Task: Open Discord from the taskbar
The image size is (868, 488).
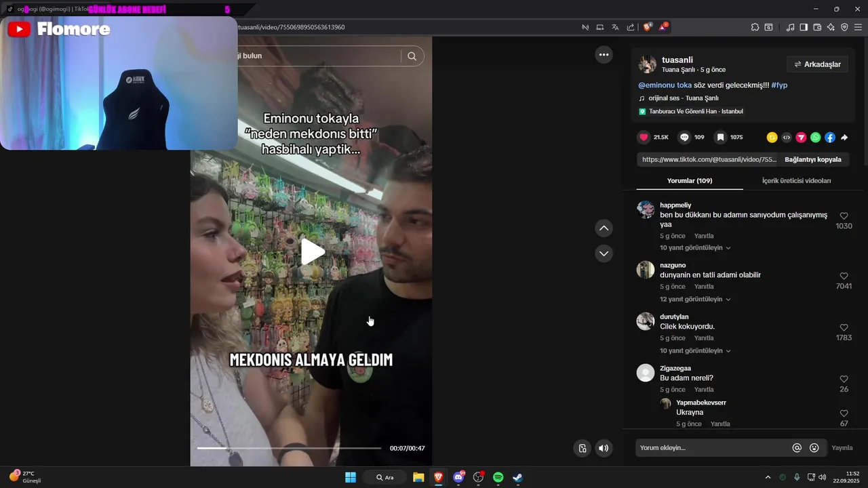Action: pyautogui.click(x=458, y=477)
